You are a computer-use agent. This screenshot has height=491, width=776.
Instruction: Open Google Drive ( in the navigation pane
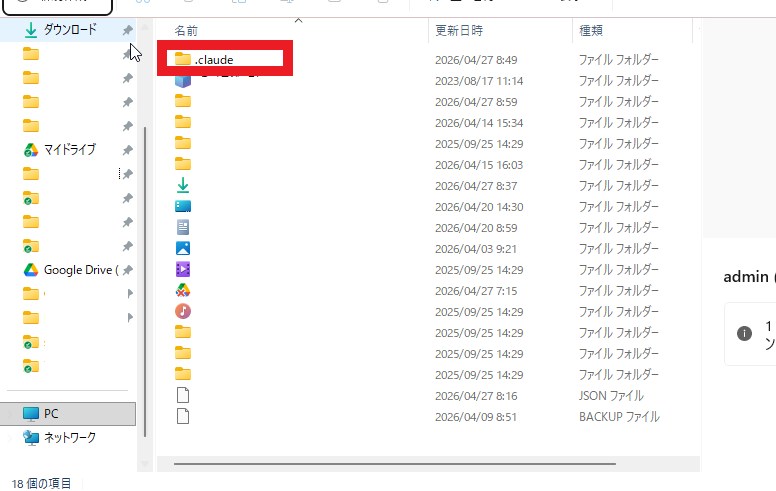pos(81,270)
